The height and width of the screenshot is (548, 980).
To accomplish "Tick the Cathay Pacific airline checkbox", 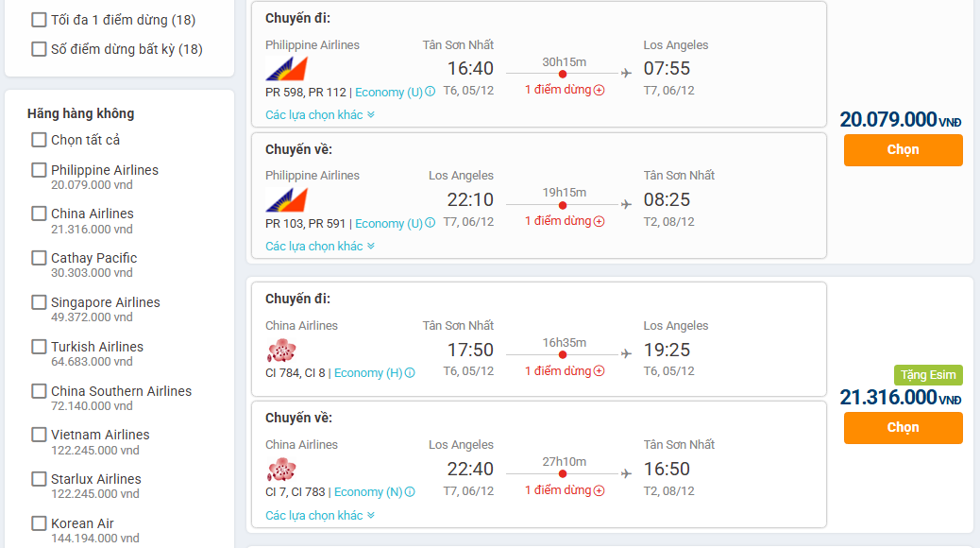I will tap(39, 258).
